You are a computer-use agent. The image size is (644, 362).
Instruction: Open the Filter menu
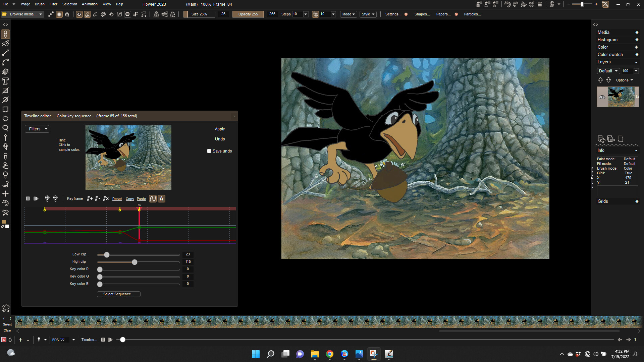pos(53,4)
